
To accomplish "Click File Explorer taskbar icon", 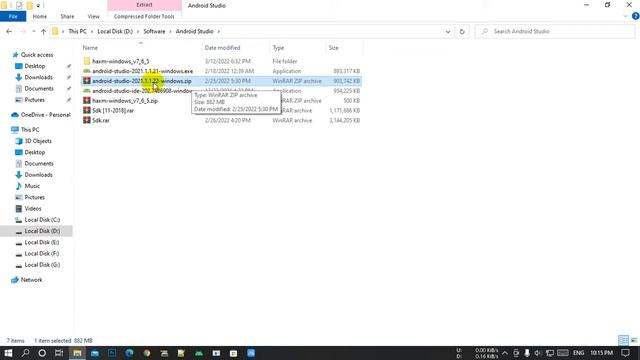I will pyautogui.click(x=77, y=353).
